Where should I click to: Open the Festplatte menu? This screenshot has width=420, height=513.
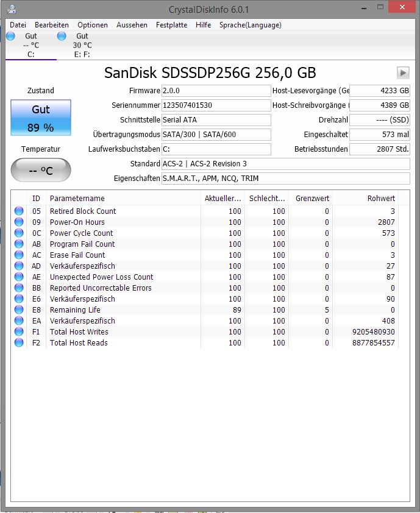click(171, 25)
